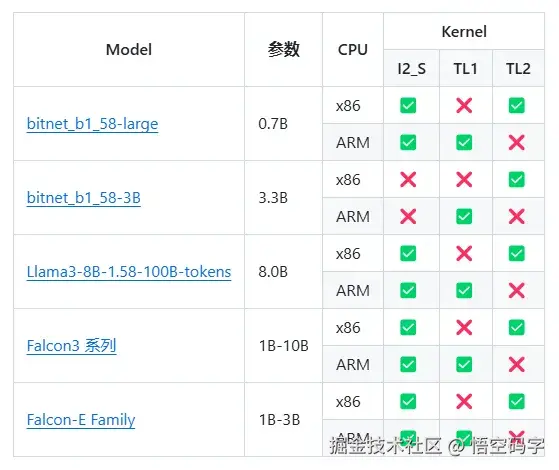Open the Falcon-E Family link
Image resolution: width=559 pixels, height=470 pixels.
click(x=81, y=420)
